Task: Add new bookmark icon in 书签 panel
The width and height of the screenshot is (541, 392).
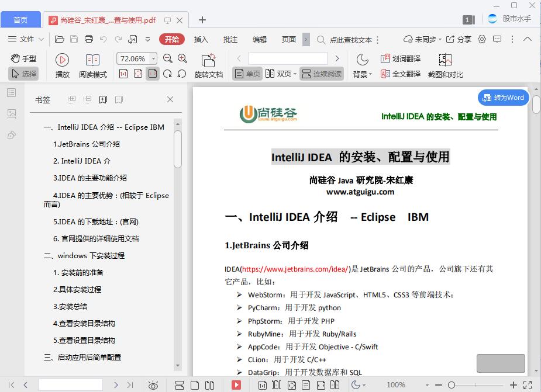Action: tap(103, 100)
